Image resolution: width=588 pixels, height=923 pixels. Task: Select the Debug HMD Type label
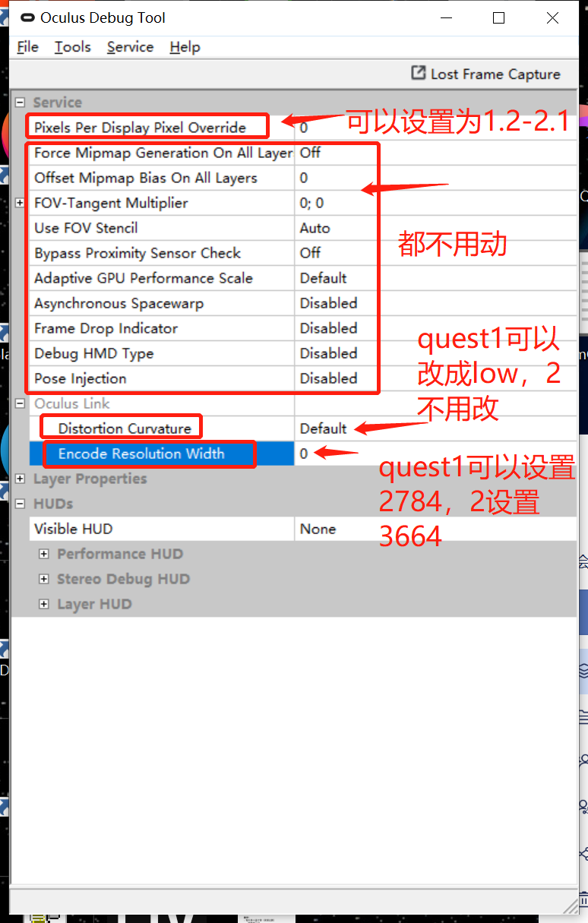pos(93,353)
